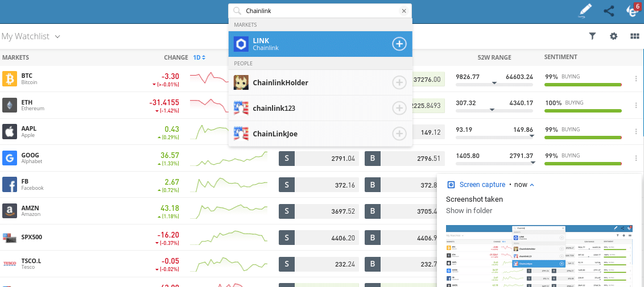The width and height of the screenshot is (644, 287).
Task: Click ETH 52W range bar
Action: pyautogui.click(x=494, y=111)
